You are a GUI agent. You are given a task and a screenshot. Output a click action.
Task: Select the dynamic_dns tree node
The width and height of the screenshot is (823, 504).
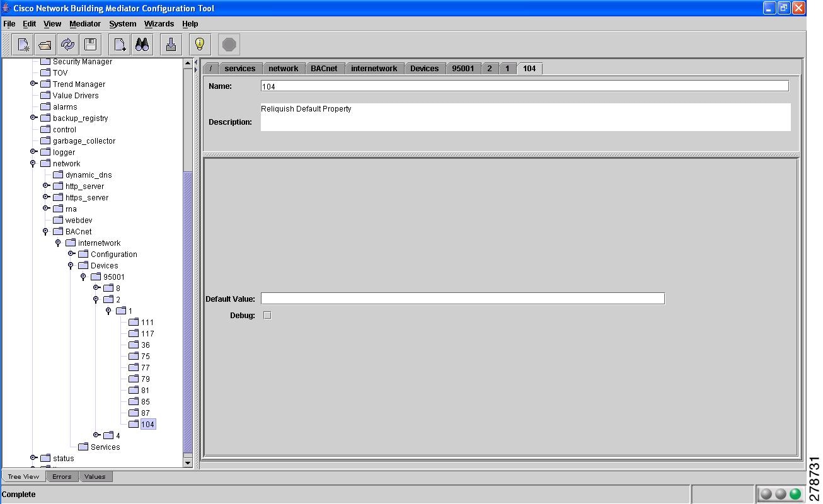tap(89, 175)
